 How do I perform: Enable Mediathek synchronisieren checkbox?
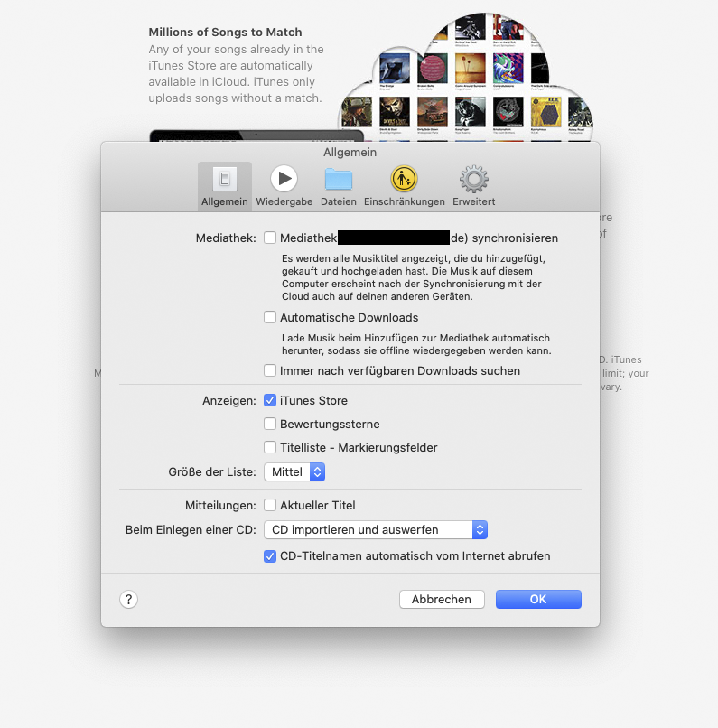tap(270, 238)
